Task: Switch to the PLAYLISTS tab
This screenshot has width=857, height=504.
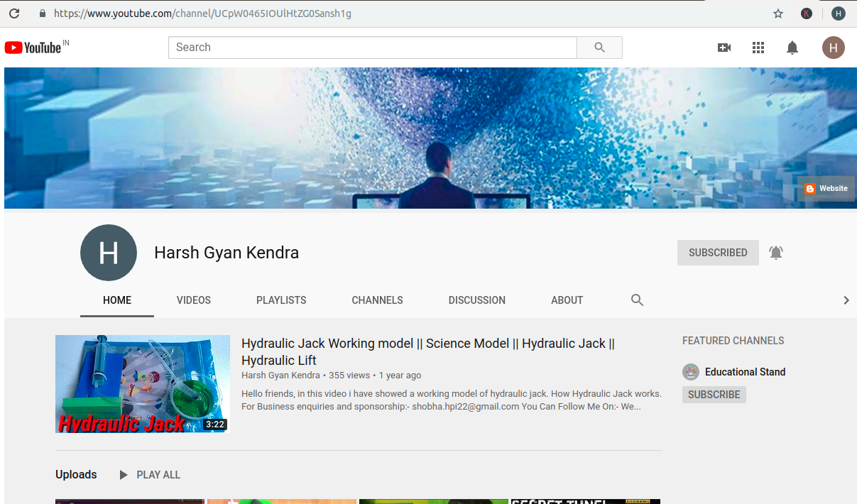Action: [x=281, y=300]
